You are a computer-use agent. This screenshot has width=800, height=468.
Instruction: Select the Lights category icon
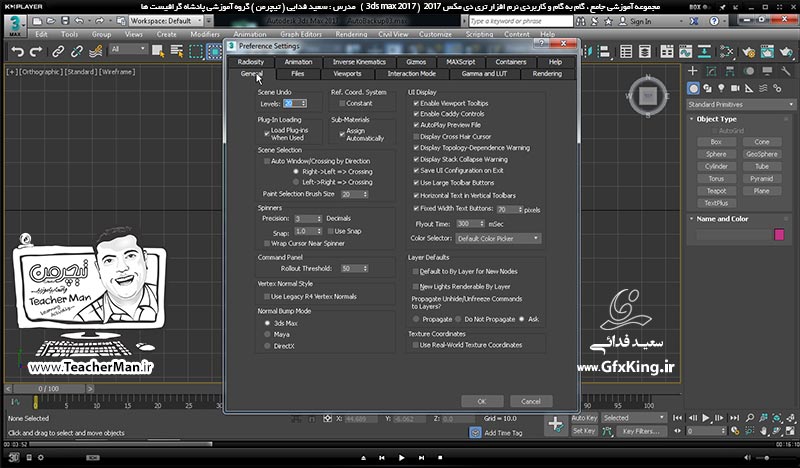pyautogui.click(x=721, y=88)
